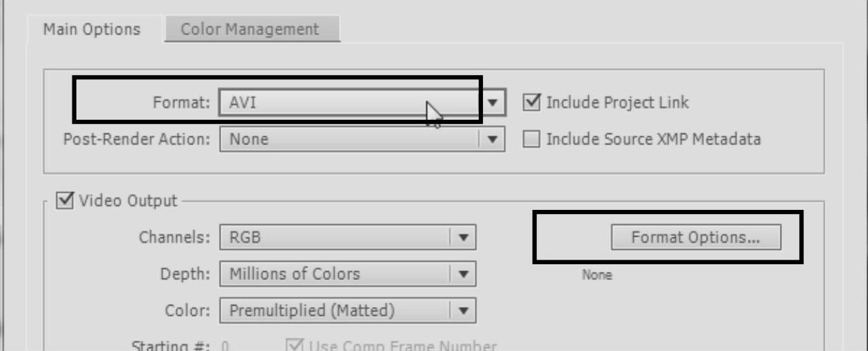The image size is (868, 351).
Task: Open the Color Management tab
Action: [250, 30]
